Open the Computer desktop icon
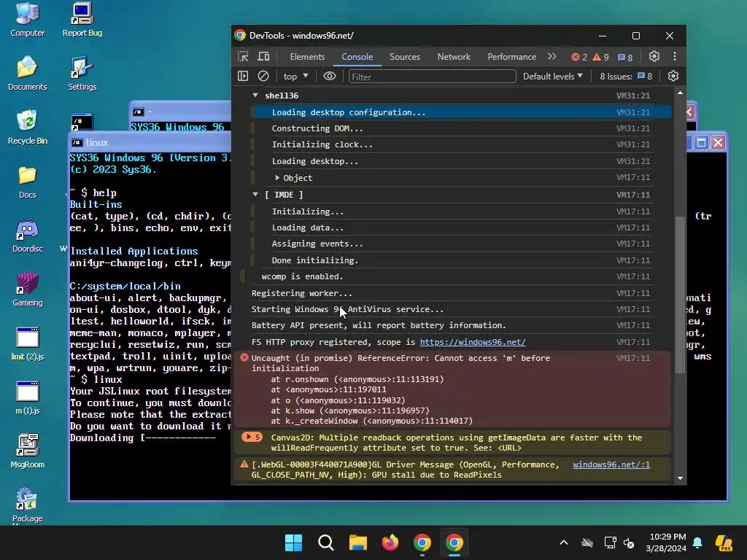747x560 pixels. [27, 20]
